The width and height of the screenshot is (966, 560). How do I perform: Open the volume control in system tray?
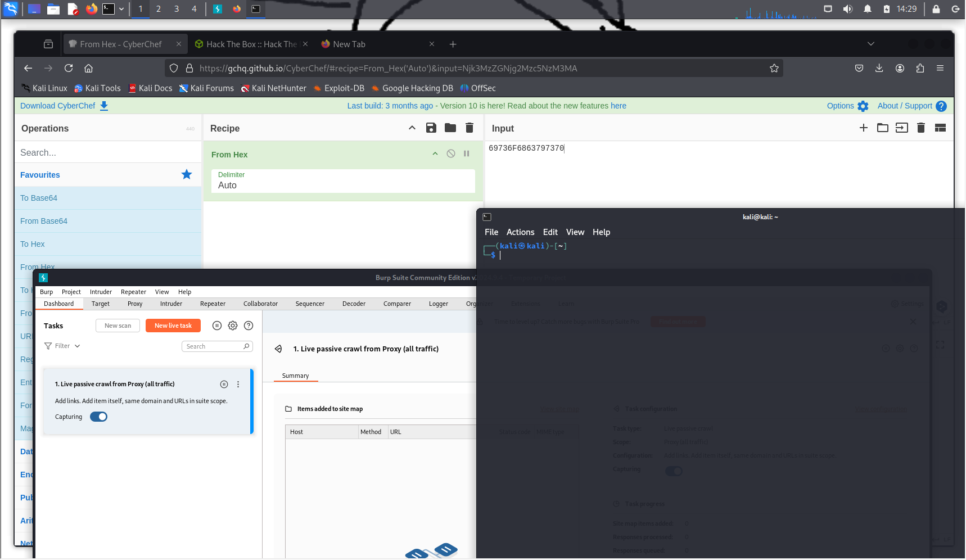coord(848,9)
